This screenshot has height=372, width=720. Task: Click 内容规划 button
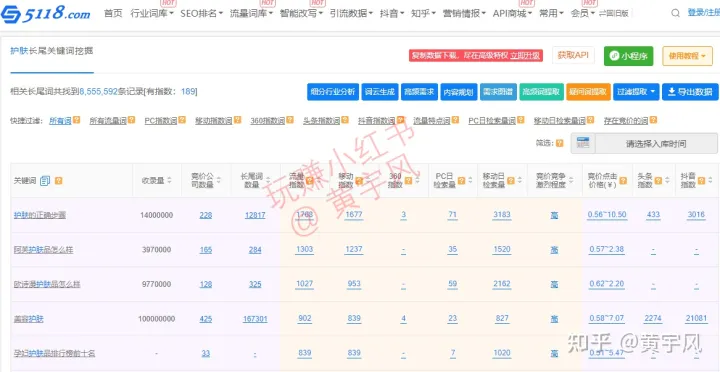(459, 92)
